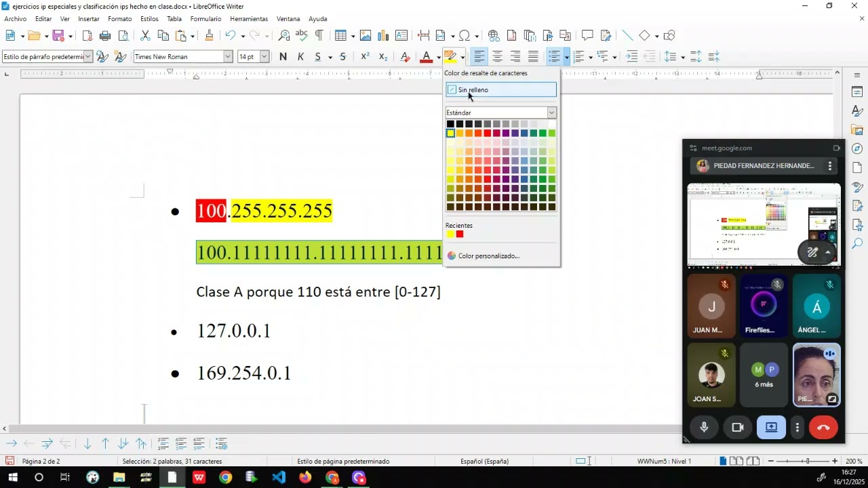Viewport: 868px width, 488px height.
Task: Toggle italic formatting (K)
Action: point(300,57)
